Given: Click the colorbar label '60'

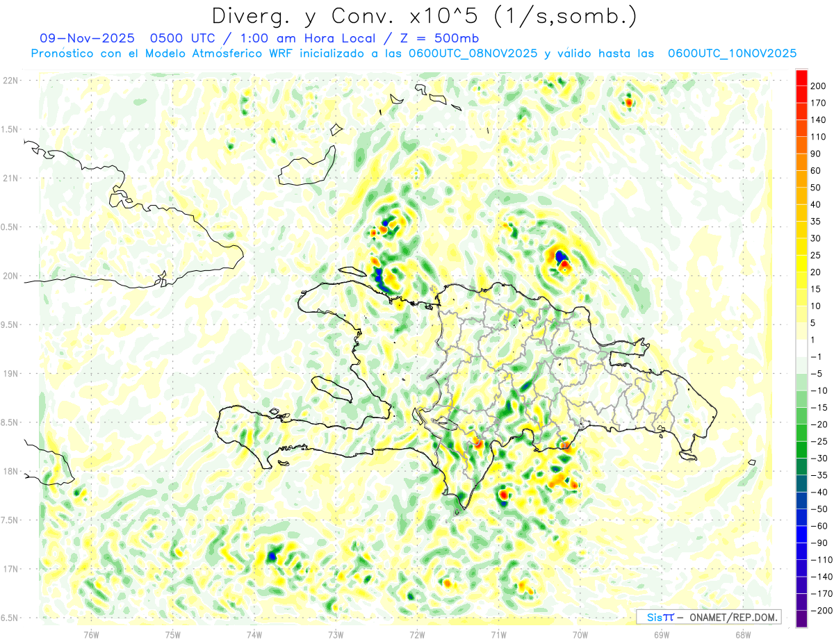Looking at the screenshot, I should click(815, 171).
